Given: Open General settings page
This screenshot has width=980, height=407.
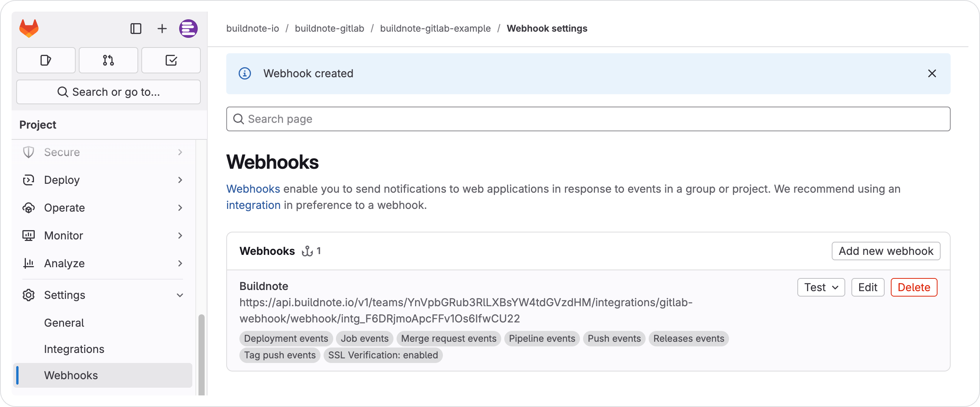Looking at the screenshot, I should click(x=64, y=323).
